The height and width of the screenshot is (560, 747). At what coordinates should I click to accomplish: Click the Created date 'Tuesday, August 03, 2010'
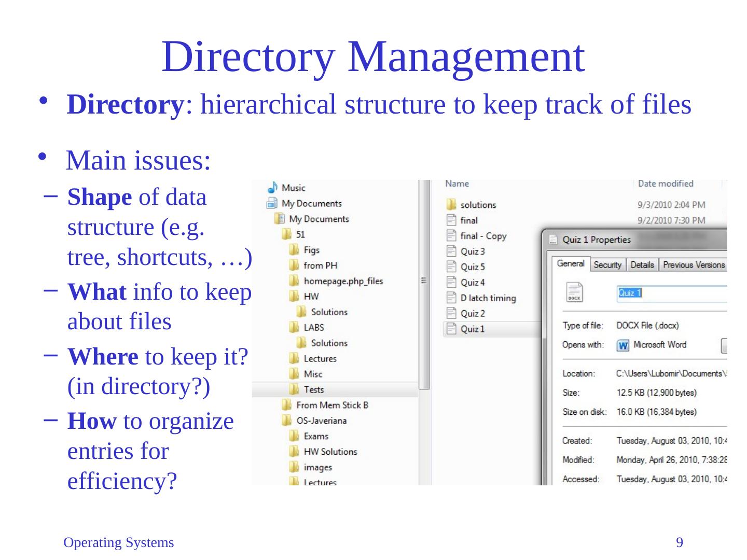(x=672, y=441)
